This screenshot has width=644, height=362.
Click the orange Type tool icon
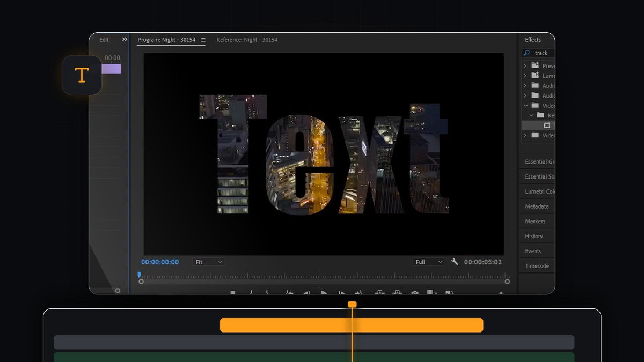pyautogui.click(x=82, y=75)
